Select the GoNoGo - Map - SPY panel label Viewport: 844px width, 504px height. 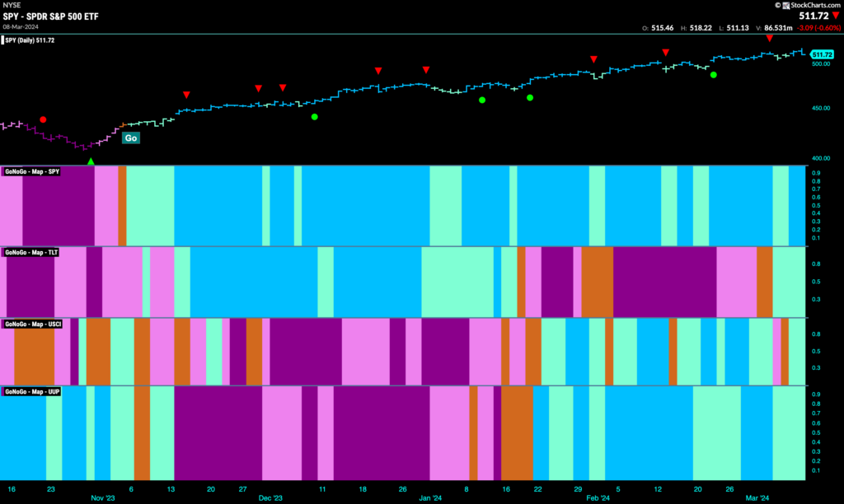click(32, 171)
